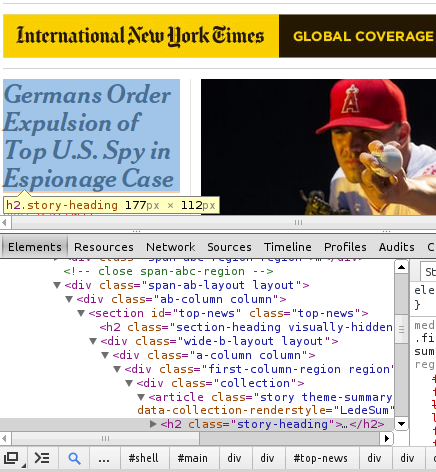This screenshot has height=472, width=436.
Task: Click the DOM tree vertical scrollbar thumb
Action: [x=402, y=329]
